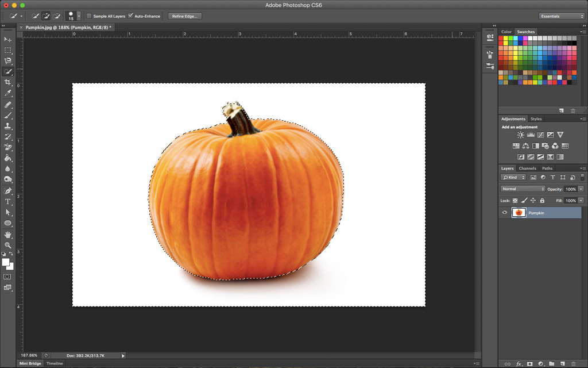Viewport: 588px width, 368px height.
Task: Open the Levels adjustment icon
Action: (531, 135)
